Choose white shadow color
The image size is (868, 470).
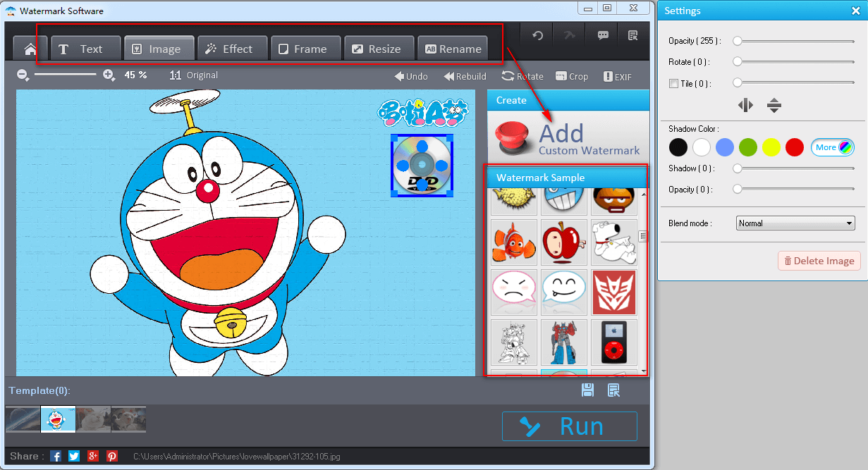click(702, 147)
